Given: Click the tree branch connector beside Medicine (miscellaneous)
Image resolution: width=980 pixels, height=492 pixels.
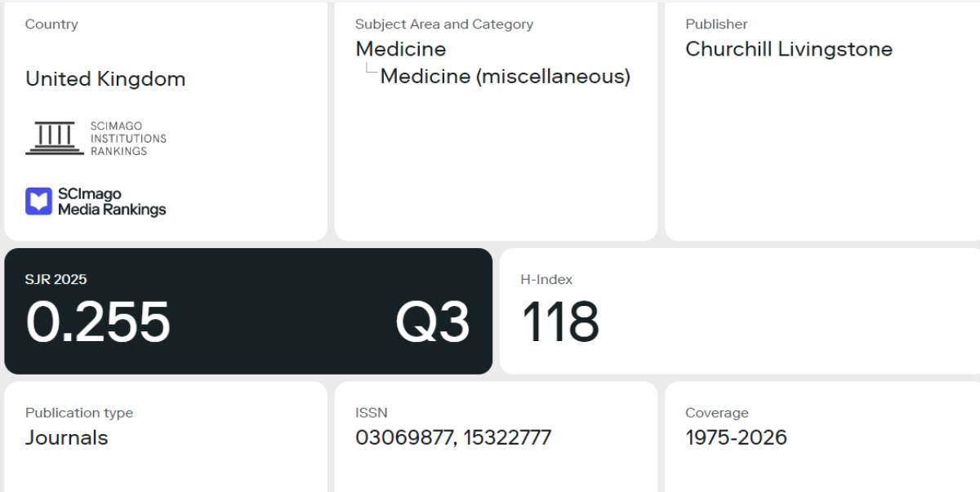Looking at the screenshot, I should pos(372,69).
